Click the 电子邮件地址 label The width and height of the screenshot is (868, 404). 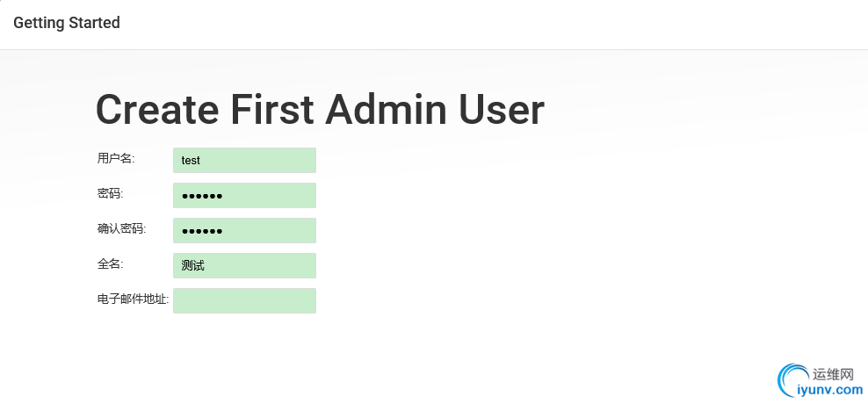point(133,299)
